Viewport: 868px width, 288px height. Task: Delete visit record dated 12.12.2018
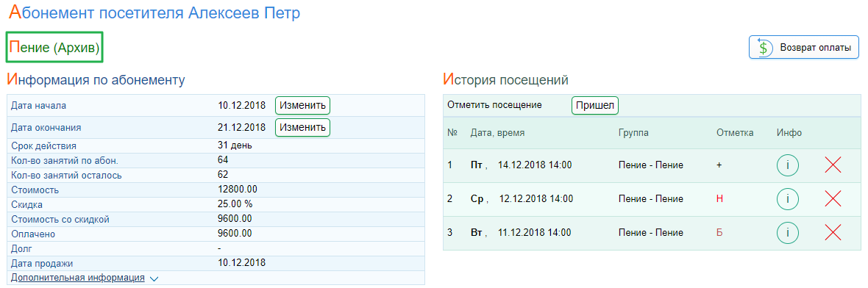point(833,199)
